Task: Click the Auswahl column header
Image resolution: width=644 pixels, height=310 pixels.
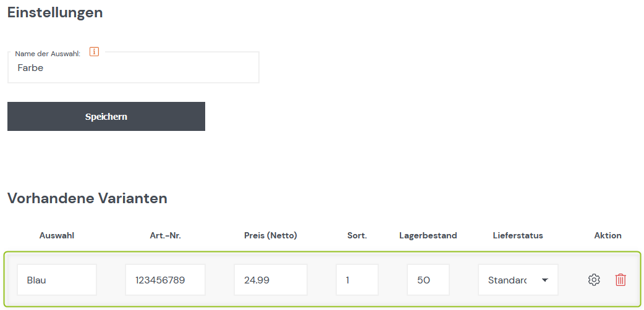Action: [x=57, y=236]
